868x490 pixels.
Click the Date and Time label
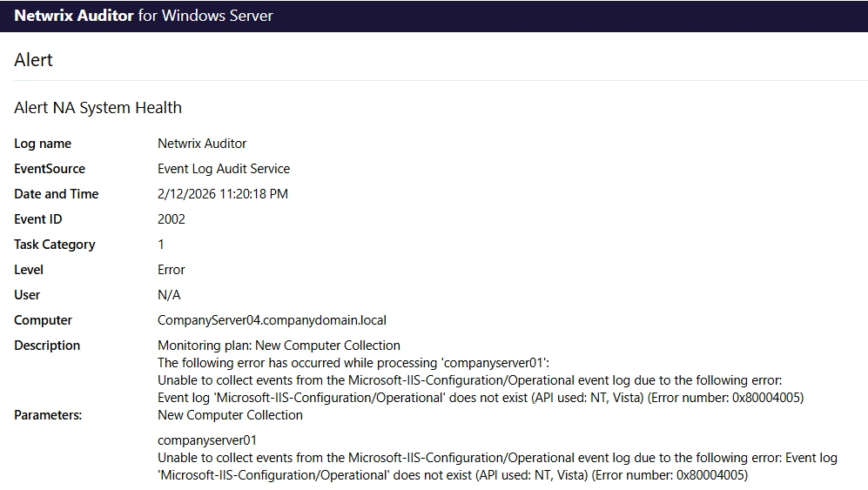click(57, 194)
